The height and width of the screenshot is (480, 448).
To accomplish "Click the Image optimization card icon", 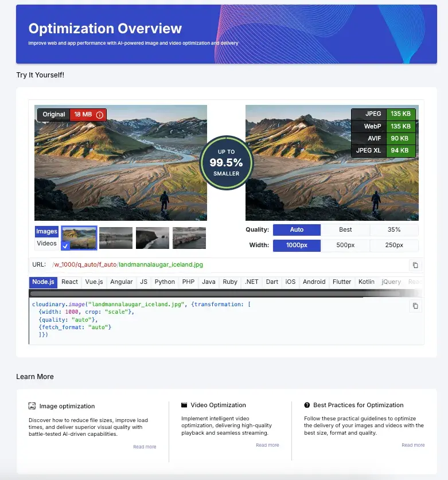I will pyautogui.click(x=32, y=406).
